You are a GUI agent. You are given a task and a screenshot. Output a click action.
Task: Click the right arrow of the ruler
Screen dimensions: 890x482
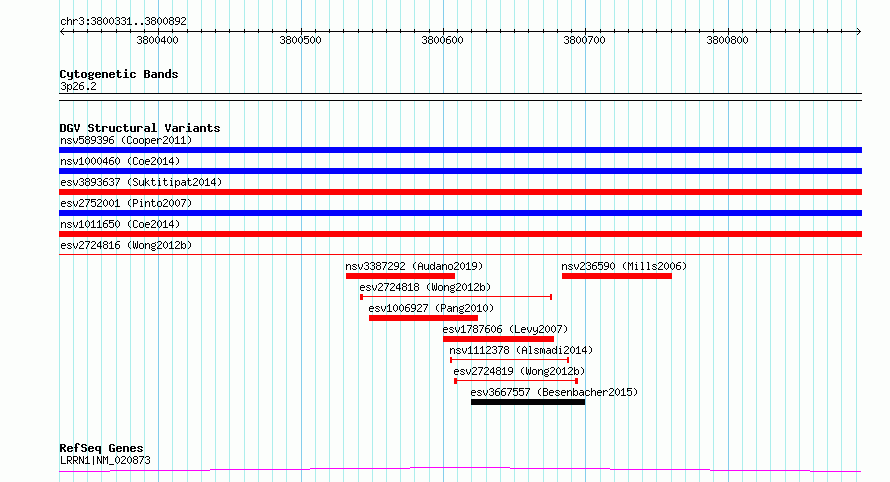858,32
